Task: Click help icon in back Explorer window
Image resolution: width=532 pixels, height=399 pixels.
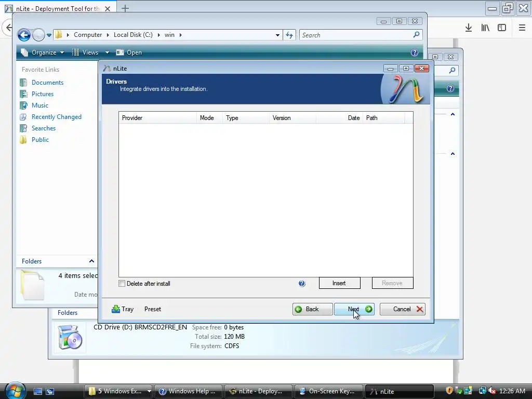Action: pos(450,88)
